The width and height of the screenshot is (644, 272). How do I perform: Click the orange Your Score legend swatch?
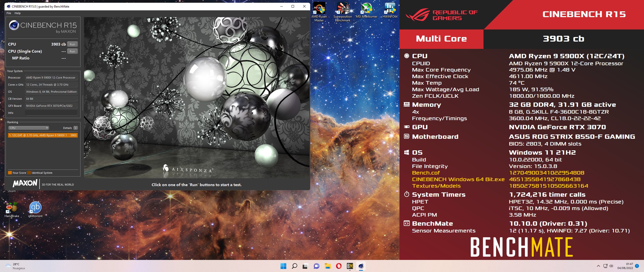pyautogui.click(x=10, y=173)
